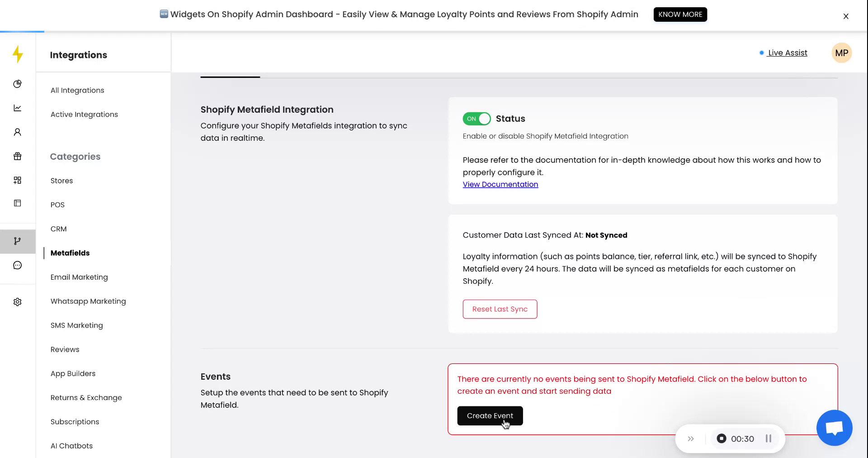Open the pie chart dashboard icon
Viewport: 868px width, 458px height.
[18, 84]
